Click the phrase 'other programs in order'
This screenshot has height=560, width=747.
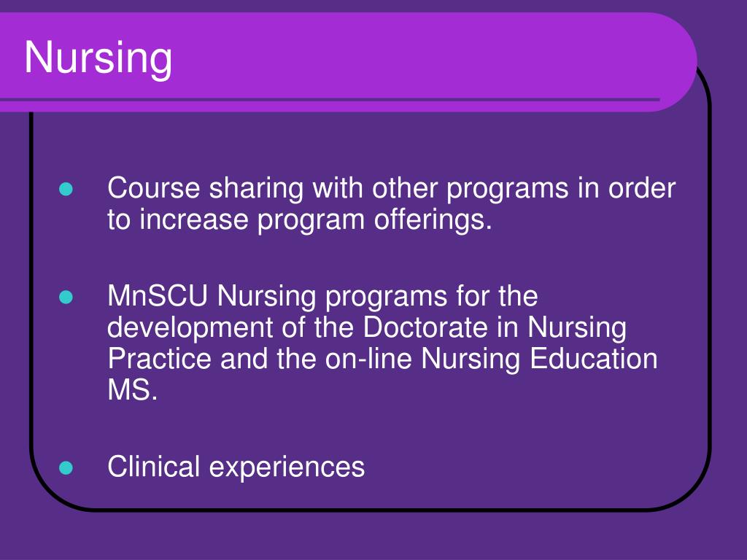point(524,189)
